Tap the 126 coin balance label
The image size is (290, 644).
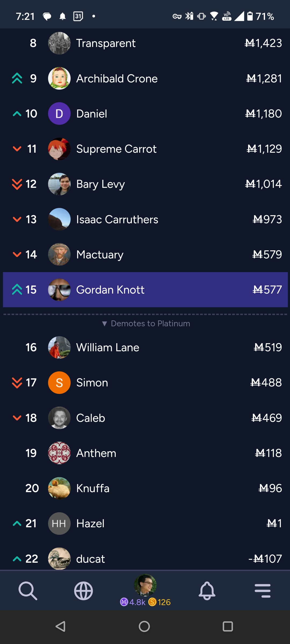coord(160,602)
